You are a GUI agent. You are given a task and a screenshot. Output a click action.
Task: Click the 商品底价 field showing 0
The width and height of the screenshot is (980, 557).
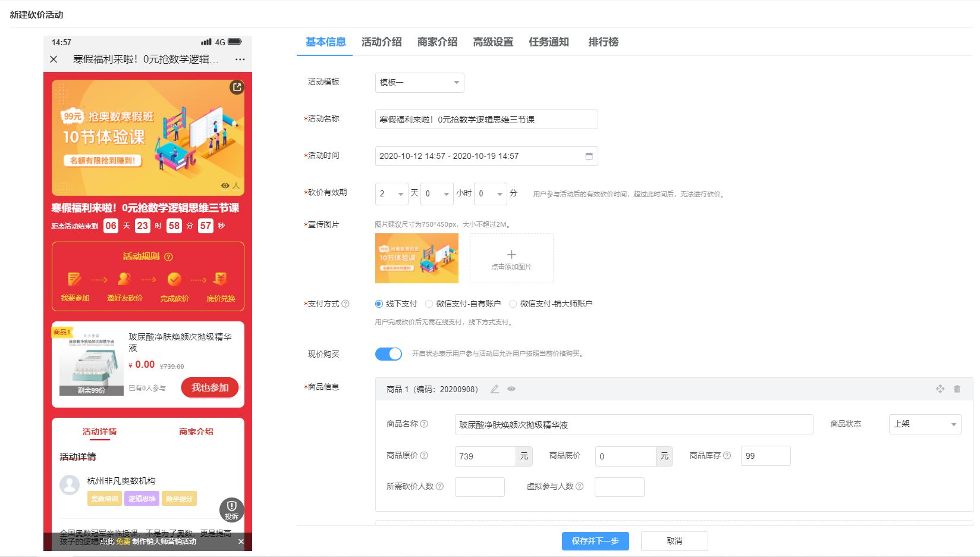pyautogui.click(x=626, y=456)
